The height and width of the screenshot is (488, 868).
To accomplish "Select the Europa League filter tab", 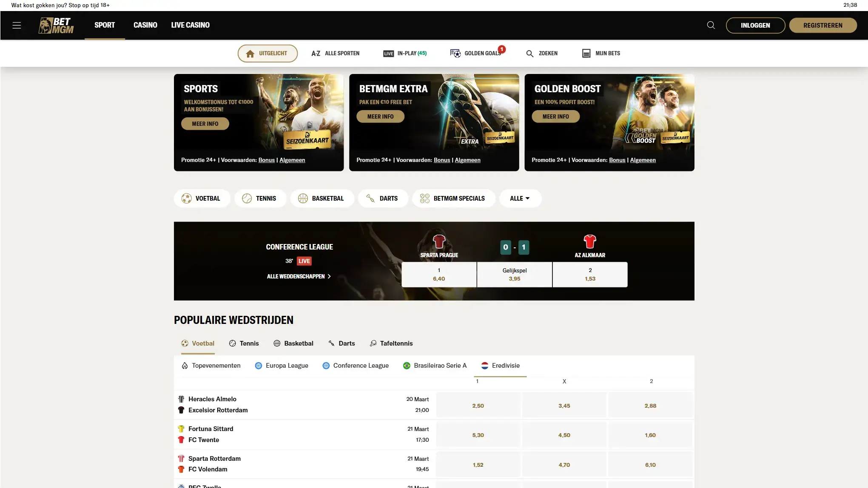I will [282, 366].
